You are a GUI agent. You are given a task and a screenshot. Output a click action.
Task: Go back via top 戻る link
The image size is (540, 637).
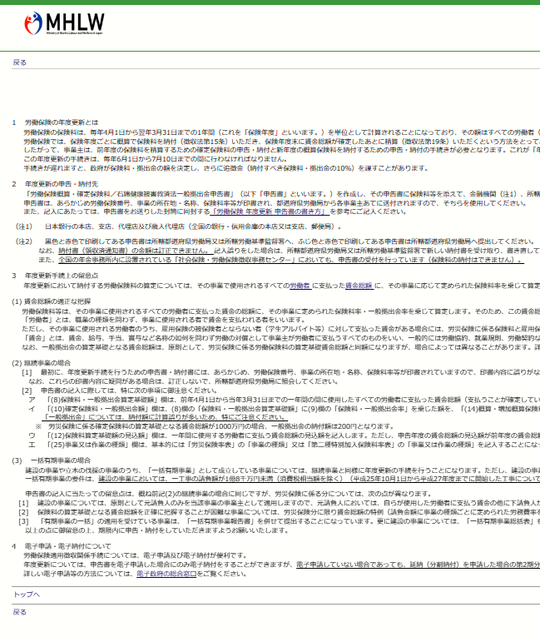[x=20, y=62]
